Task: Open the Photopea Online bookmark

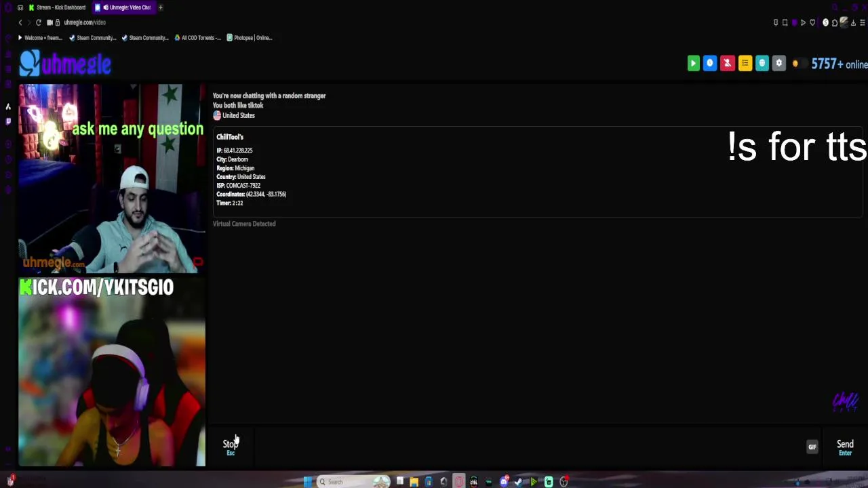Action: [250, 38]
